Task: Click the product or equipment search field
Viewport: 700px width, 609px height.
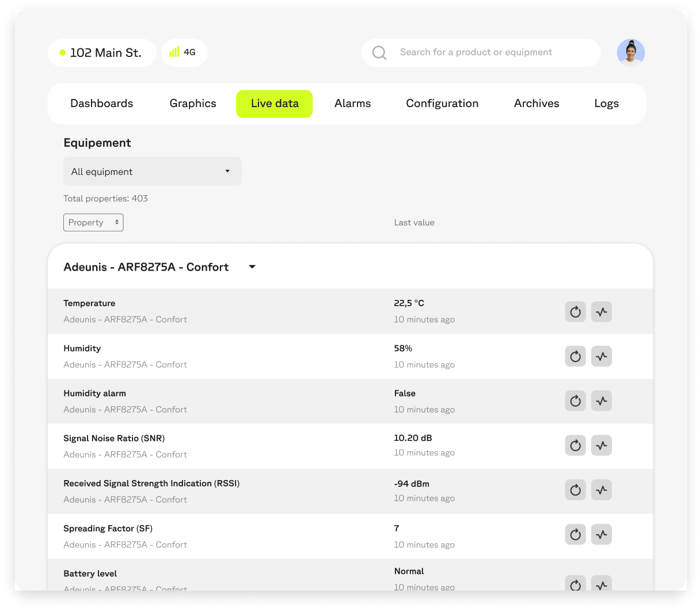Action: [489, 52]
